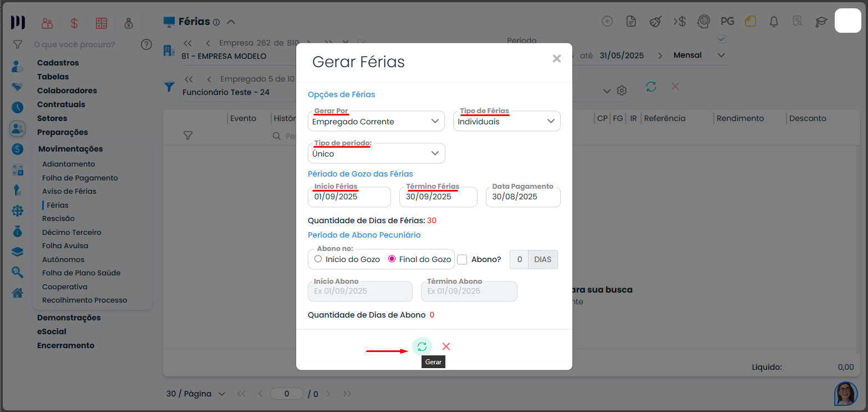Click the Abono days number field
The image size is (868, 412).
pos(519,259)
